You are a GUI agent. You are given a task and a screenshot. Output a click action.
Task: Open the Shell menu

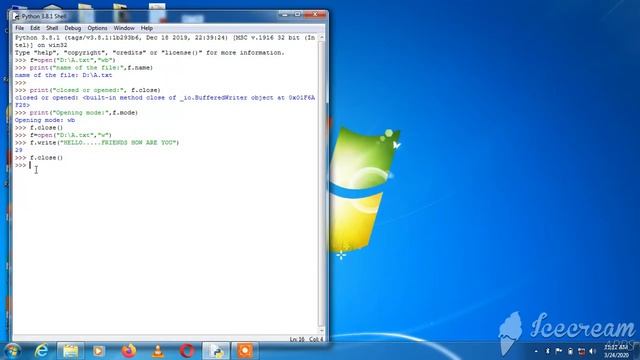click(52, 28)
